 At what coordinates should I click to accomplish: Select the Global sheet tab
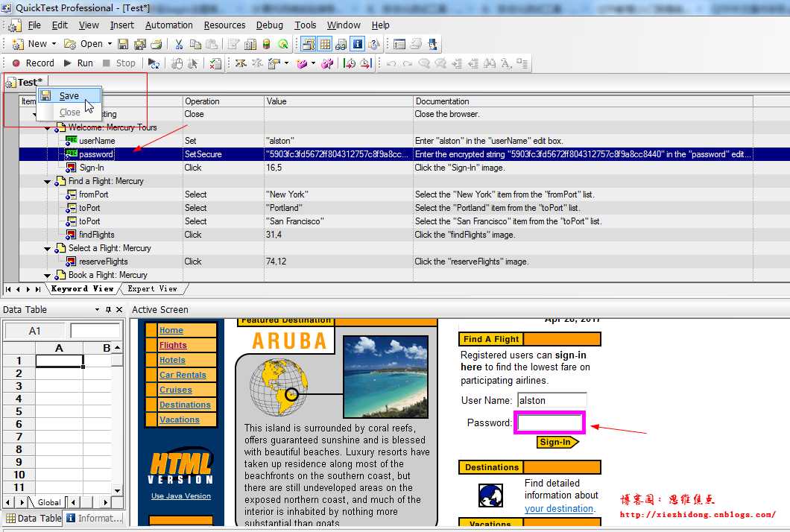tap(49, 502)
